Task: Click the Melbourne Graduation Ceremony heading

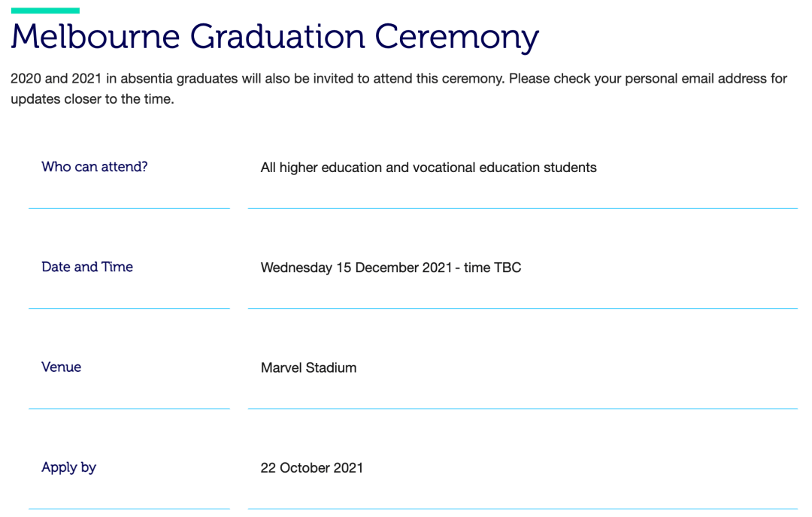Action: 275,38
